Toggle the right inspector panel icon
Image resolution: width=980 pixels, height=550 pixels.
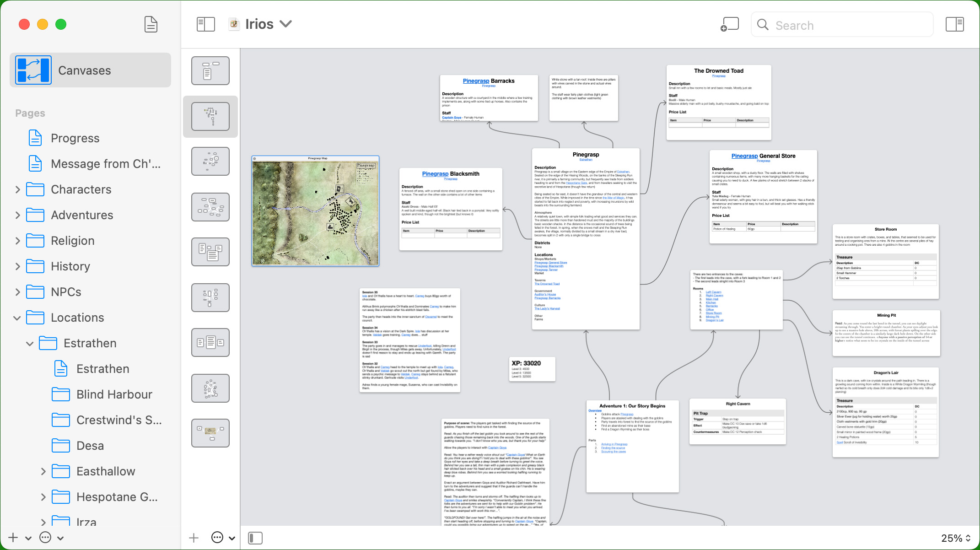tap(954, 24)
